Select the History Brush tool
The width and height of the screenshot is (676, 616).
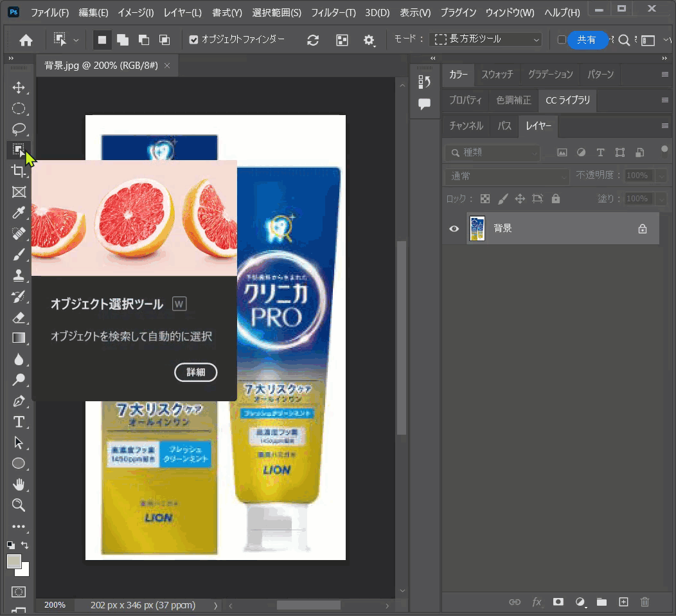(x=19, y=296)
